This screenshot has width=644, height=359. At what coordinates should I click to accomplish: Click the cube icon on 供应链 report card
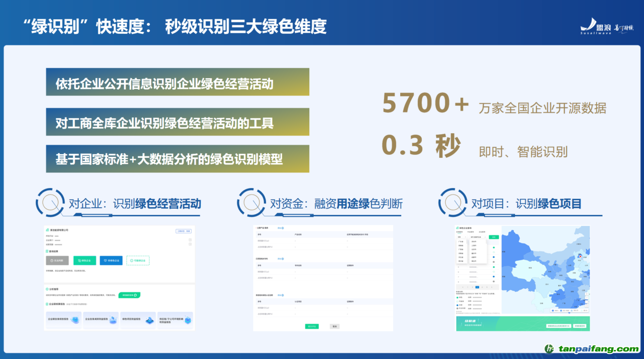(x=188, y=320)
